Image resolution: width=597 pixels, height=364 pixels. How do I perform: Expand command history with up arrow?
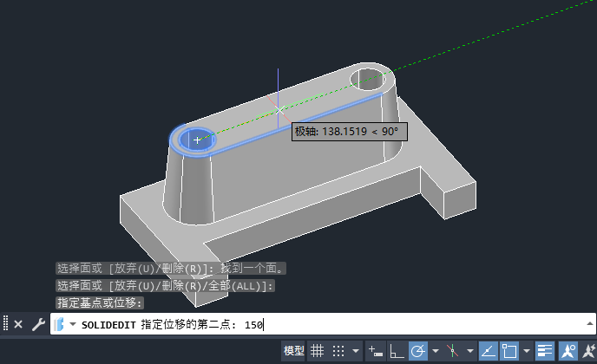pos(589,323)
